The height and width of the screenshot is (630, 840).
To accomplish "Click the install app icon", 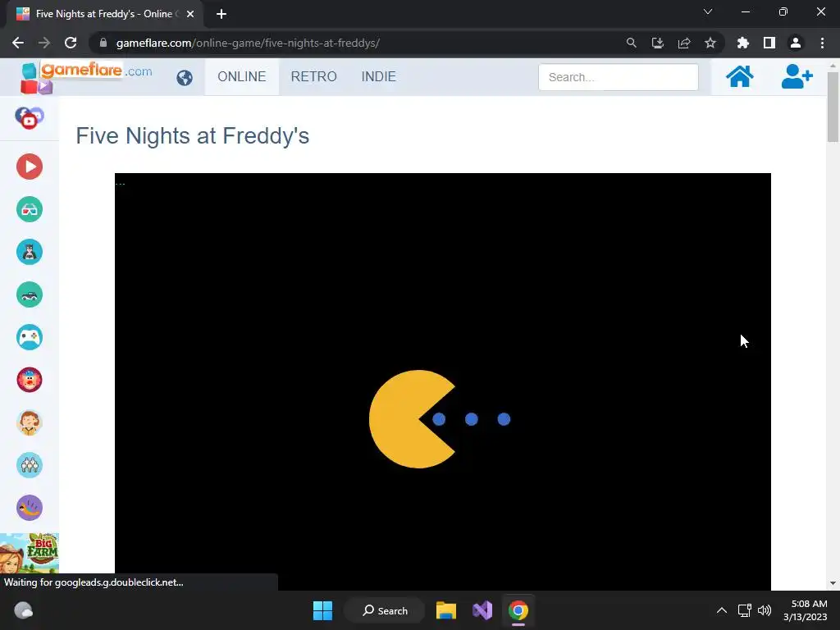I will coord(657,43).
